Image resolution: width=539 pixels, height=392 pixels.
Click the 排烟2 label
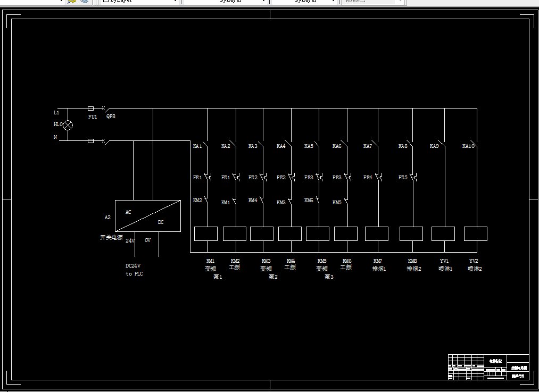(x=414, y=269)
